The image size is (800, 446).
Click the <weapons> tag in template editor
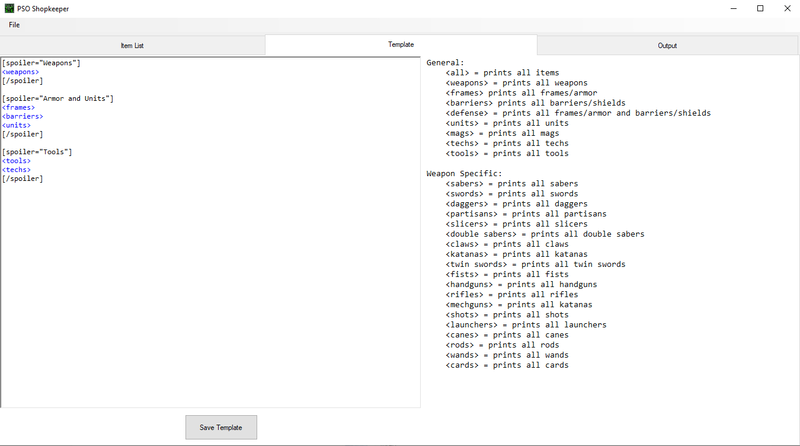20,72
